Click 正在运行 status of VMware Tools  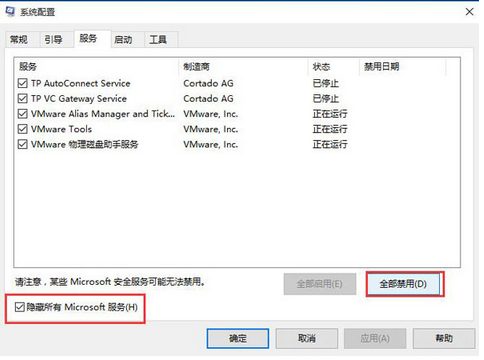click(x=330, y=129)
